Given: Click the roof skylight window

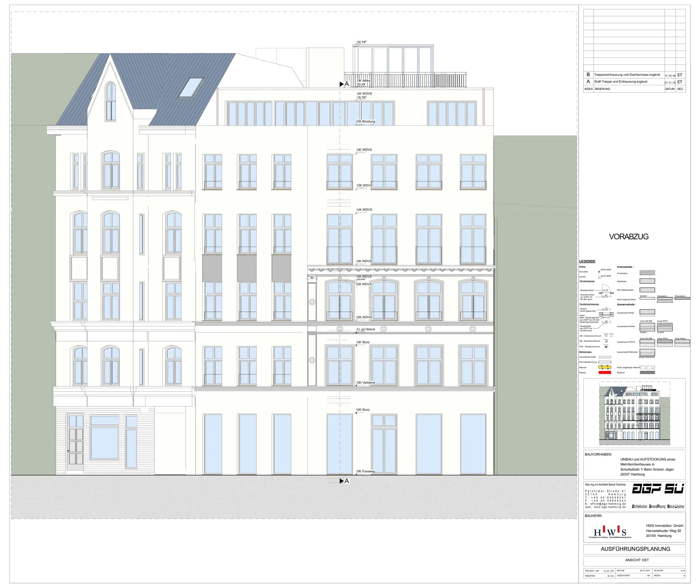Looking at the screenshot, I should (x=191, y=88).
